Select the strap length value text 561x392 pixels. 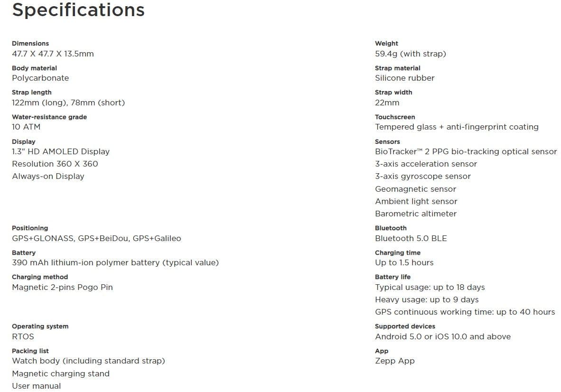[x=68, y=103]
